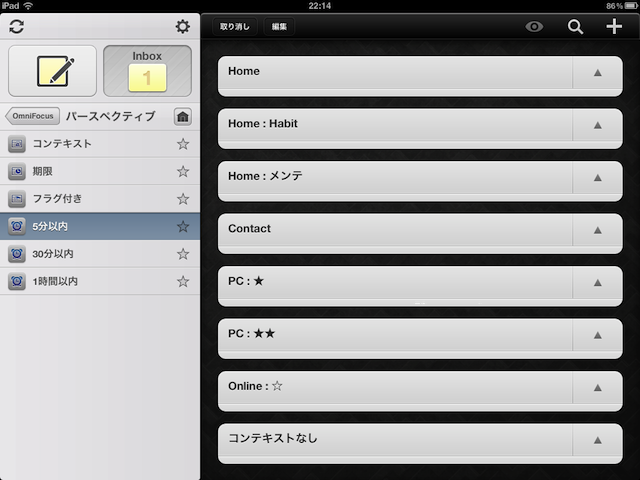Tap the battery indicator in status bar

(631, 6)
